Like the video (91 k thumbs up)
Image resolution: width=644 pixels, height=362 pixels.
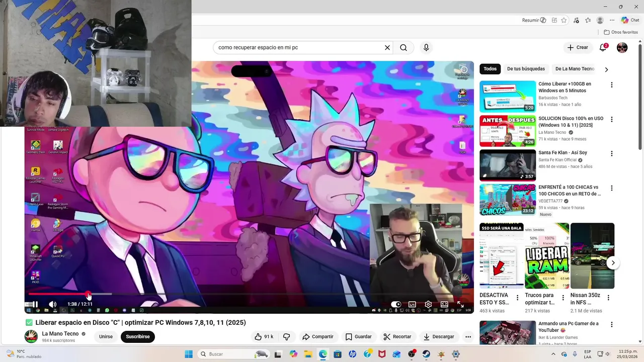264,337
